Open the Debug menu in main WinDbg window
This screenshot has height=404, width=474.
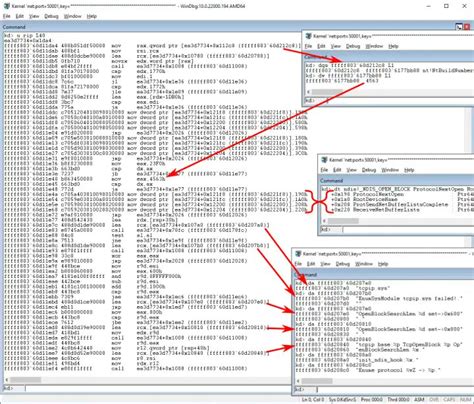coord(51,16)
